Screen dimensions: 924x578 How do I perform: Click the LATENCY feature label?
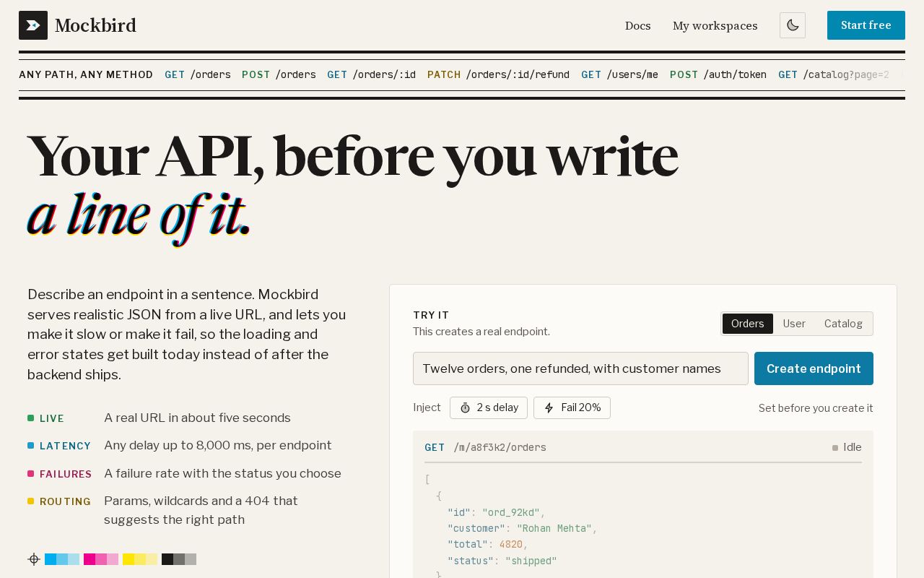click(66, 446)
